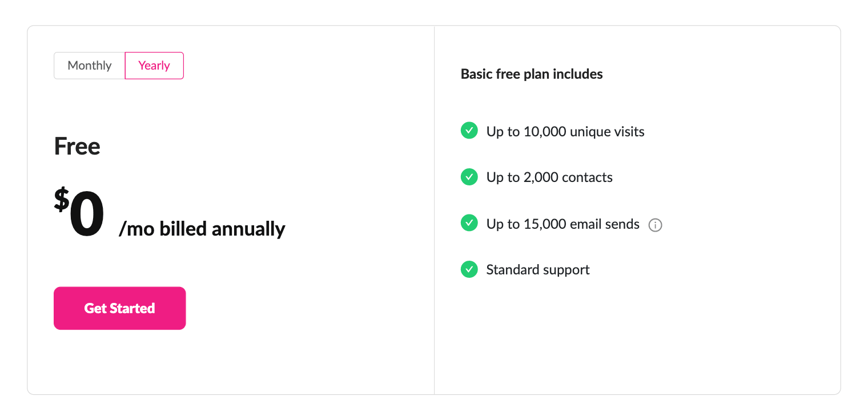Click the Up to 2,000 contacts feature

point(549,177)
